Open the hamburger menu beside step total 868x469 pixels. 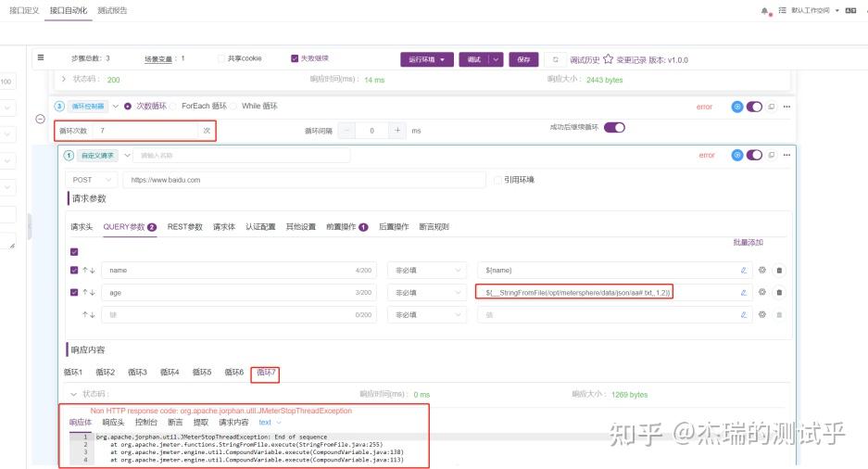41,57
